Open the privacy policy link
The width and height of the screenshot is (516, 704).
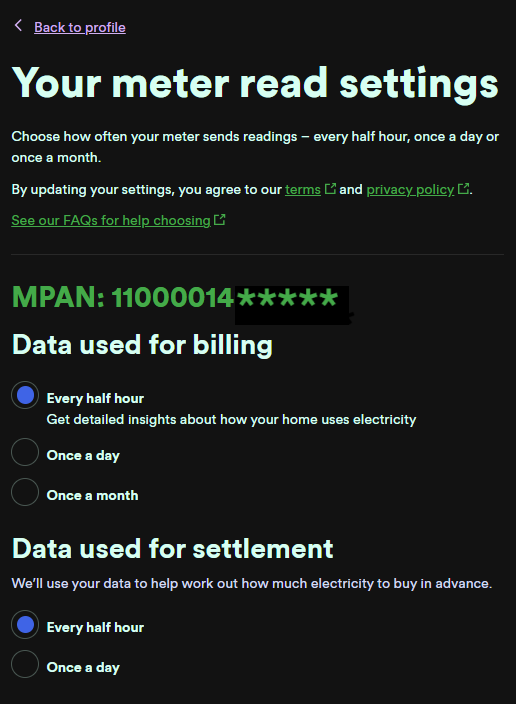point(410,189)
